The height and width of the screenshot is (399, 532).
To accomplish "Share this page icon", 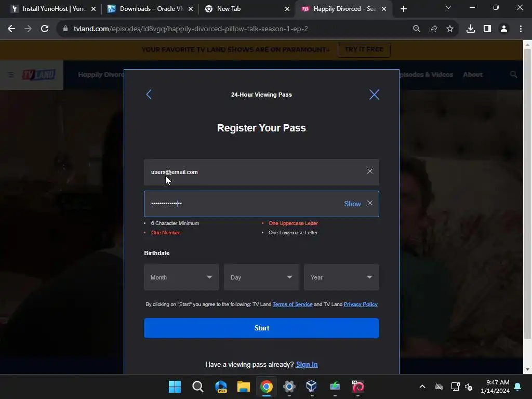I will (x=433, y=29).
